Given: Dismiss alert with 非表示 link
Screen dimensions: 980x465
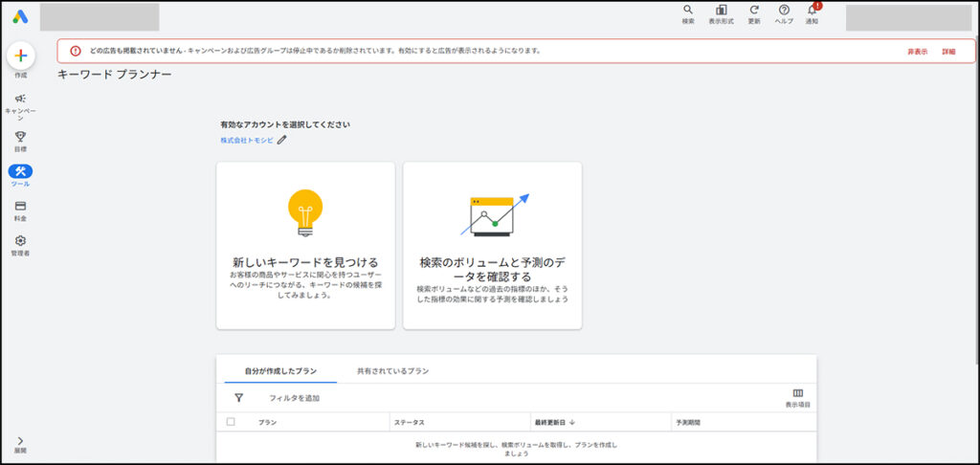Looking at the screenshot, I should tap(918, 52).
